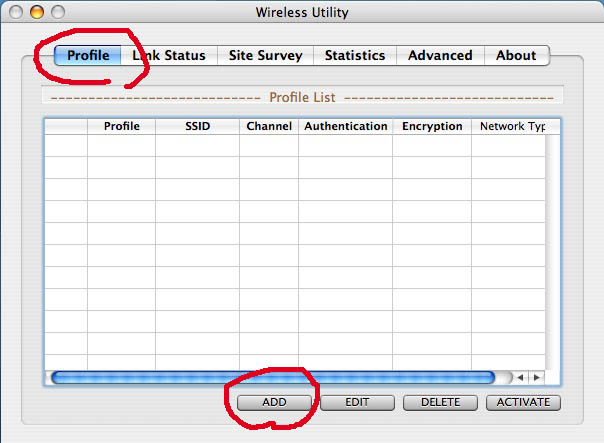Click the horizontal scrollbar's left arrow
Viewport: 604px width, 443px height.
[x=520, y=377]
